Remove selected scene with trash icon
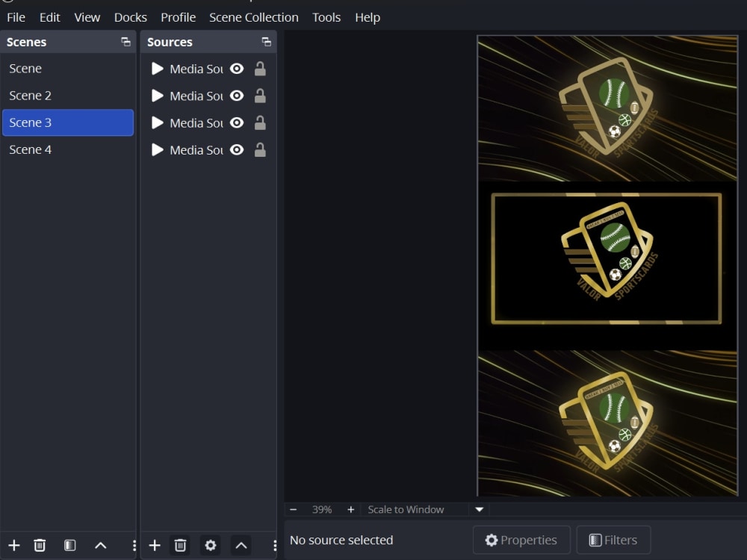 (x=40, y=545)
